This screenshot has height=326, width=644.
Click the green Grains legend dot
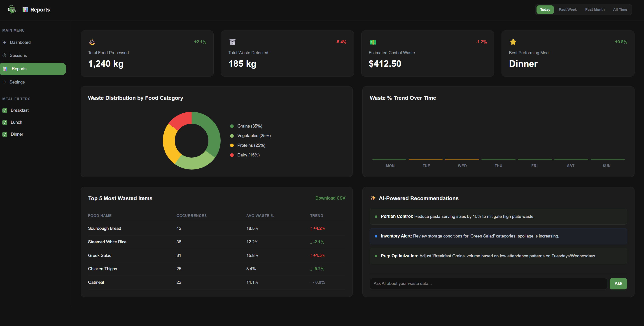(x=232, y=126)
